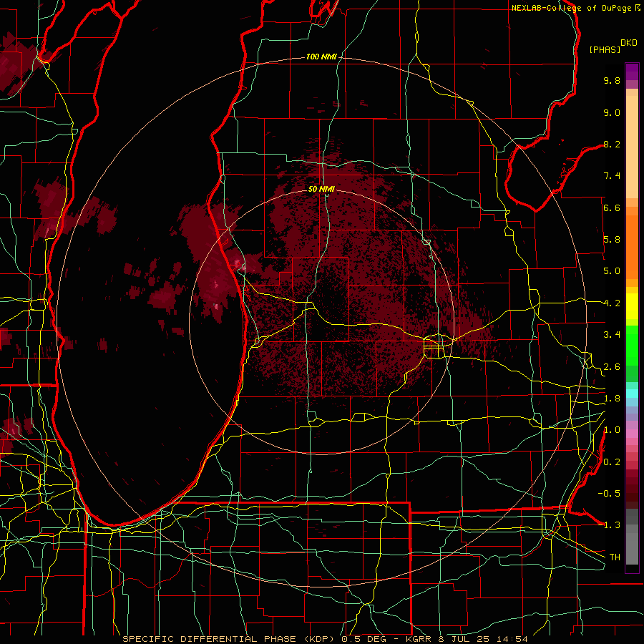Screen dimensions: 644x644
Task: Select the 6.6 value on the legend
Action: click(612, 208)
